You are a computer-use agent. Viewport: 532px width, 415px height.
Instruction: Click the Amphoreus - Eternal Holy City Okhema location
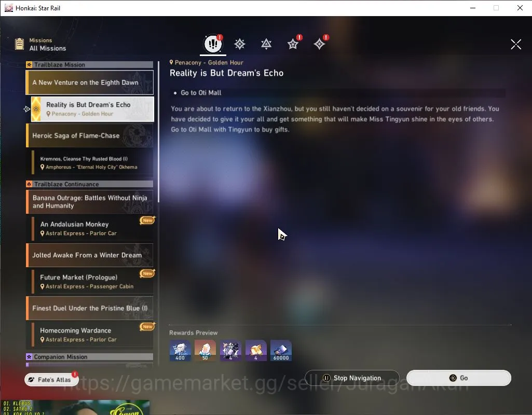tap(89, 167)
